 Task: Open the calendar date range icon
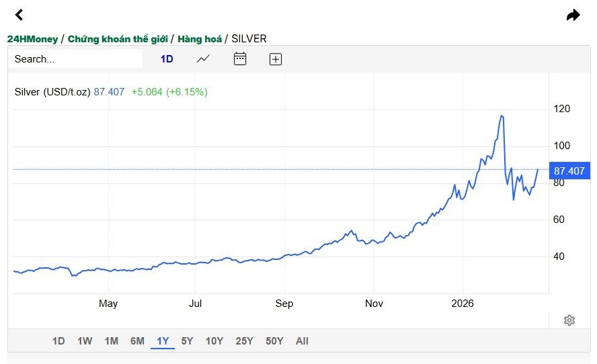[240, 59]
